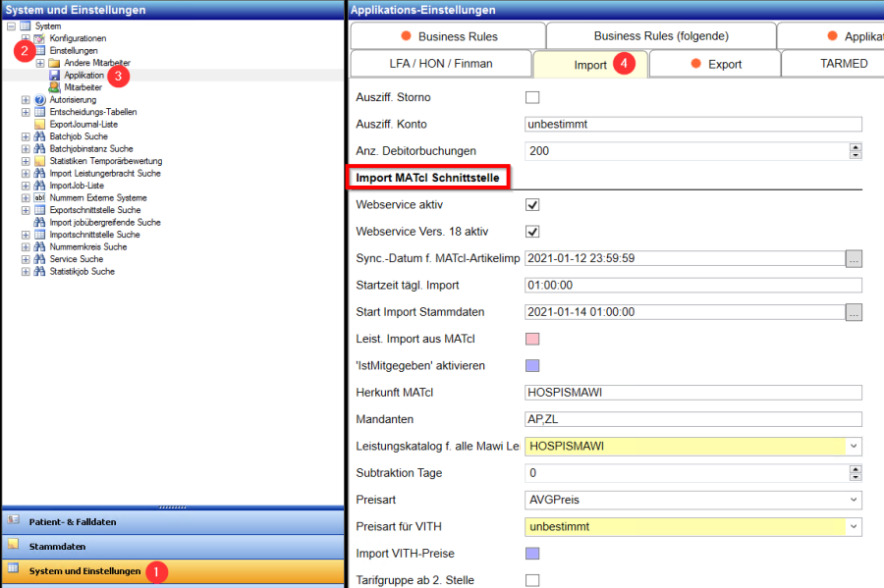Viewport: 884px width, 588px height.
Task: Increase the Anz. Debitorbuchungen spinner value
Action: (x=856, y=147)
